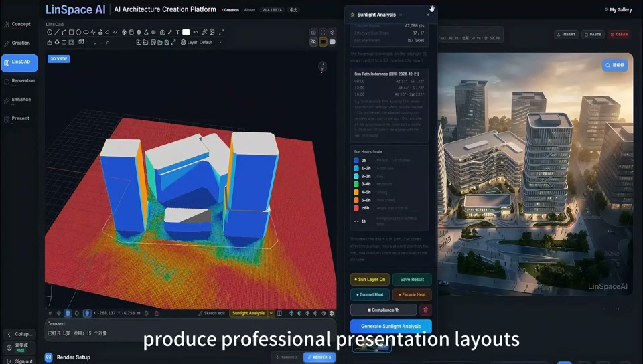Toggle the light shading mode button
This screenshot has height=364, width=643.
(332, 41)
